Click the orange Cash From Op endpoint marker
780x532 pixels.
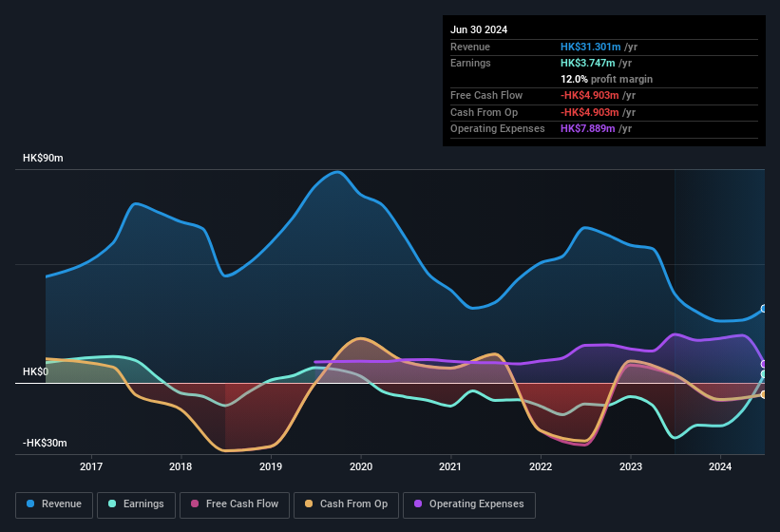tap(764, 394)
